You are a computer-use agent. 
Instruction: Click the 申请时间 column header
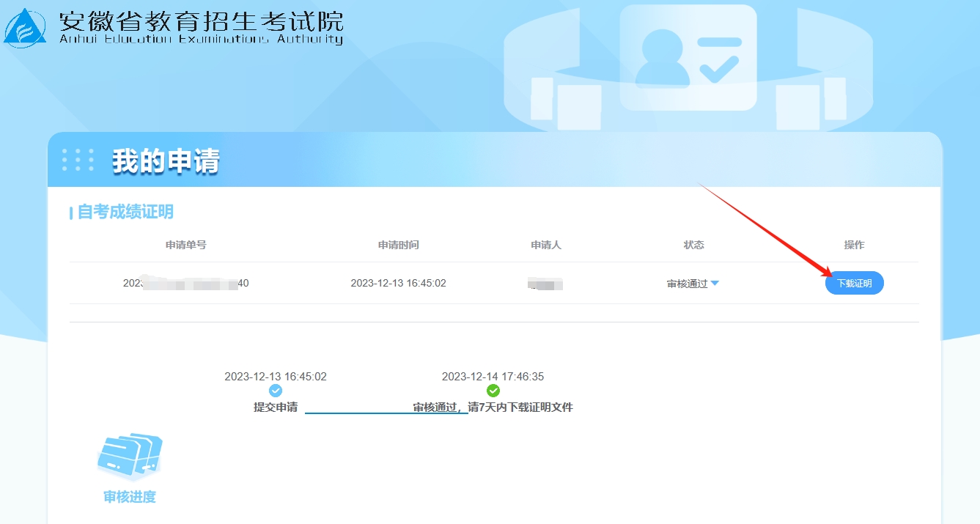pos(399,245)
